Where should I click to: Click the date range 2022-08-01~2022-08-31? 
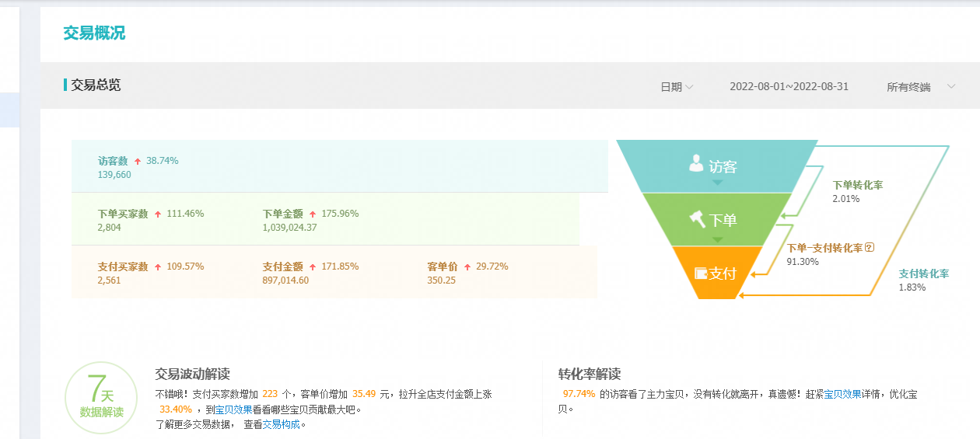click(789, 86)
